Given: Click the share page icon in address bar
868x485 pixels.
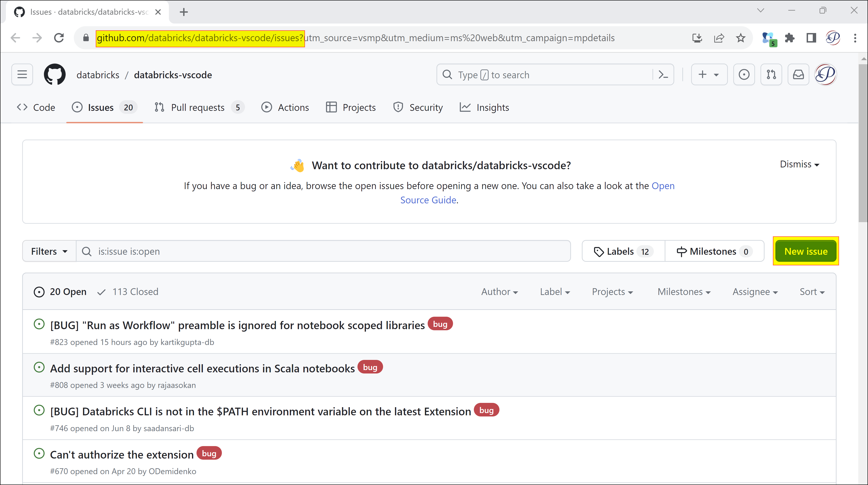Looking at the screenshot, I should (719, 38).
